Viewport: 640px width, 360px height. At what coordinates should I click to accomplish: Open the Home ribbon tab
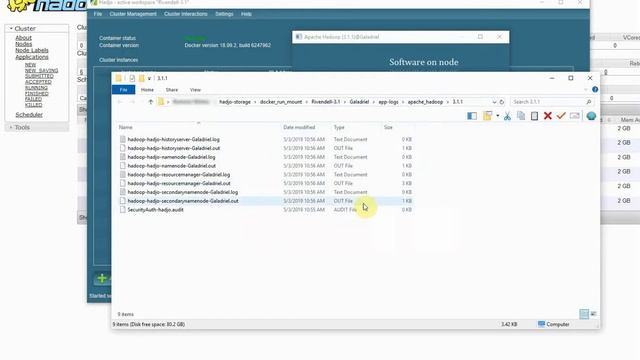pyautogui.click(x=147, y=90)
